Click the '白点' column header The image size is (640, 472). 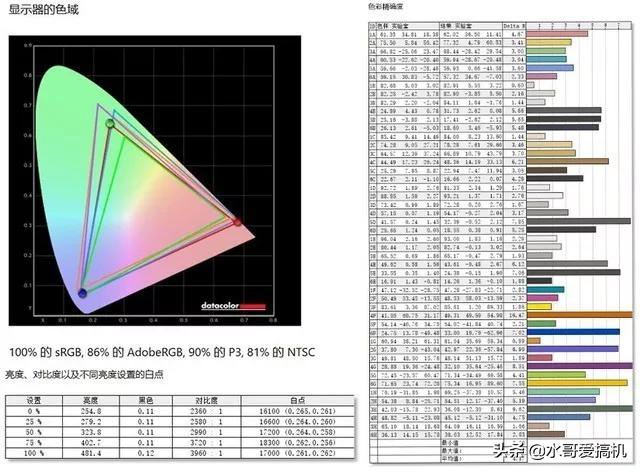pos(298,401)
